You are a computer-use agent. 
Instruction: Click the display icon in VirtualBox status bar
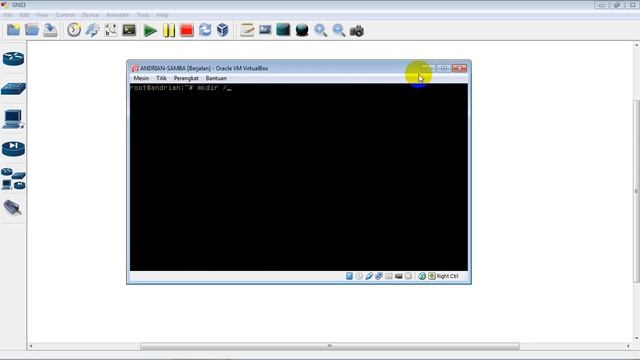tap(398, 276)
